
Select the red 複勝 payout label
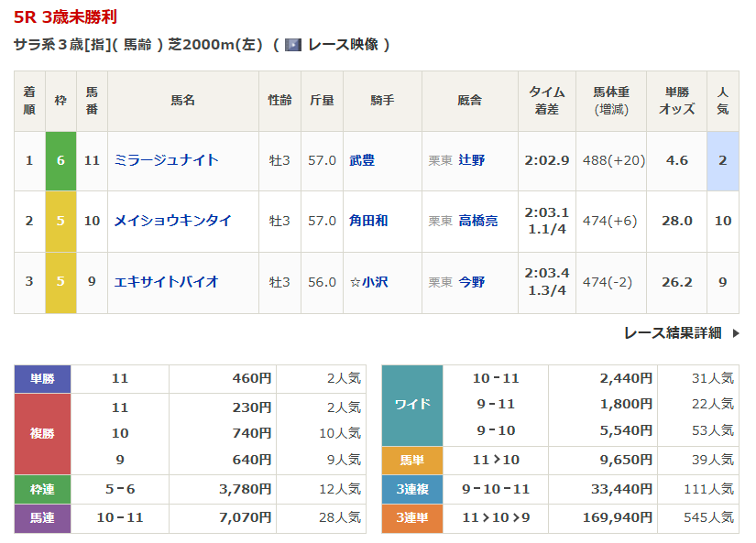(x=42, y=433)
